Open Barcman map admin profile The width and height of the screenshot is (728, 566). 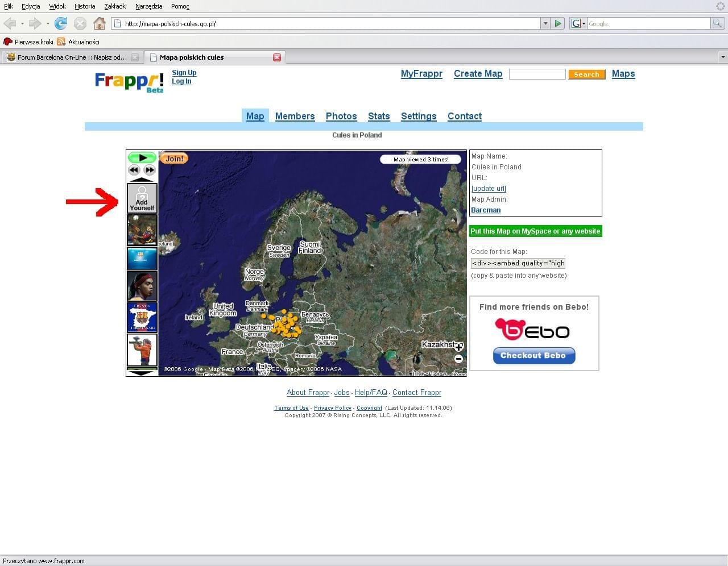[486, 210]
